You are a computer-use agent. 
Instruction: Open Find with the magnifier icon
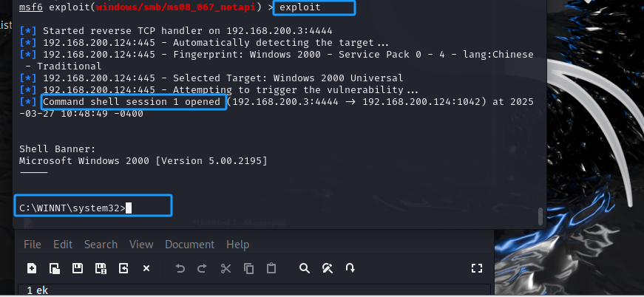coord(305,268)
